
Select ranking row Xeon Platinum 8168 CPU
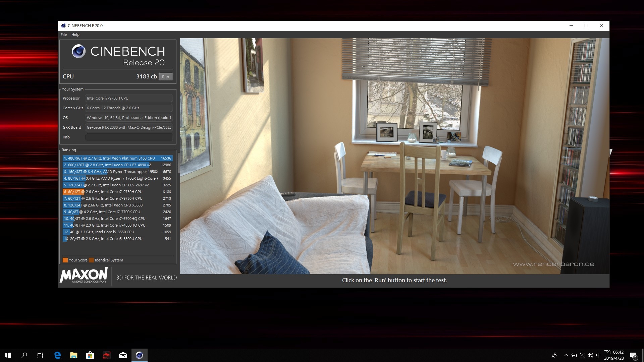pos(117,158)
